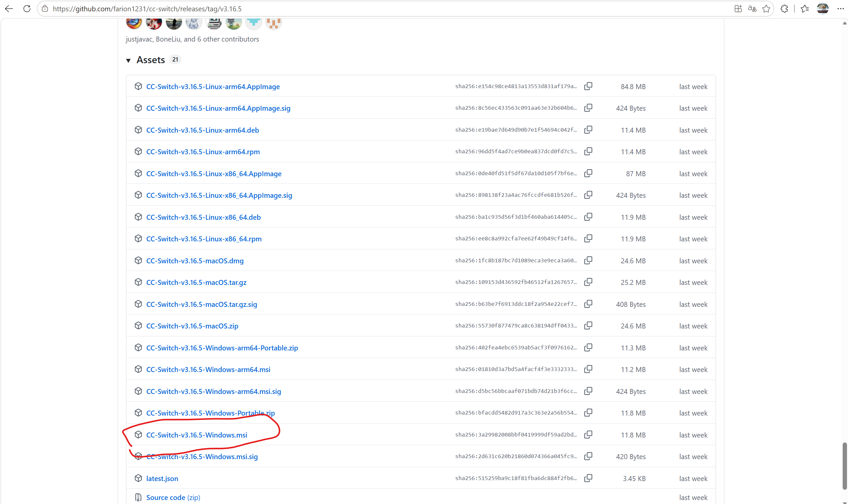Download CC-Switch-v3.16.5-macOS.dmg
The width and height of the screenshot is (848, 504).
pyautogui.click(x=195, y=261)
